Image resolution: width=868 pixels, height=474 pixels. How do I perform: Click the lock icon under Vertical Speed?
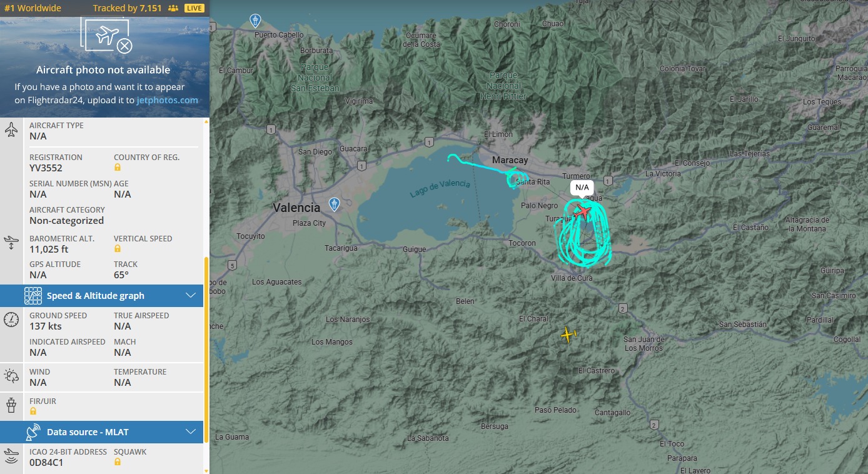tap(118, 249)
